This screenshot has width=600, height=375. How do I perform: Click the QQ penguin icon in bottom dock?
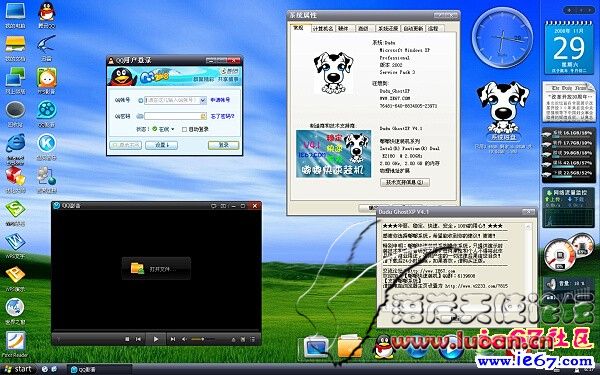point(383,347)
